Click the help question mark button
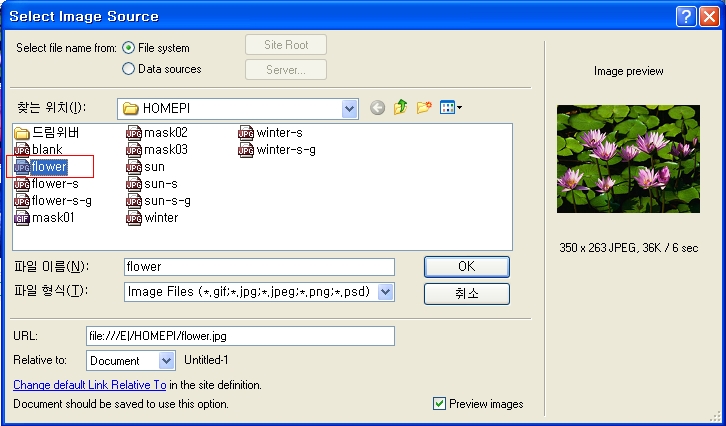The width and height of the screenshot is (726, 426). (686, 17)
